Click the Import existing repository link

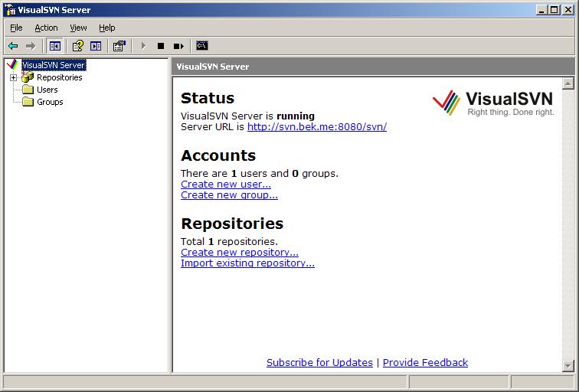[x=247, y=263]
